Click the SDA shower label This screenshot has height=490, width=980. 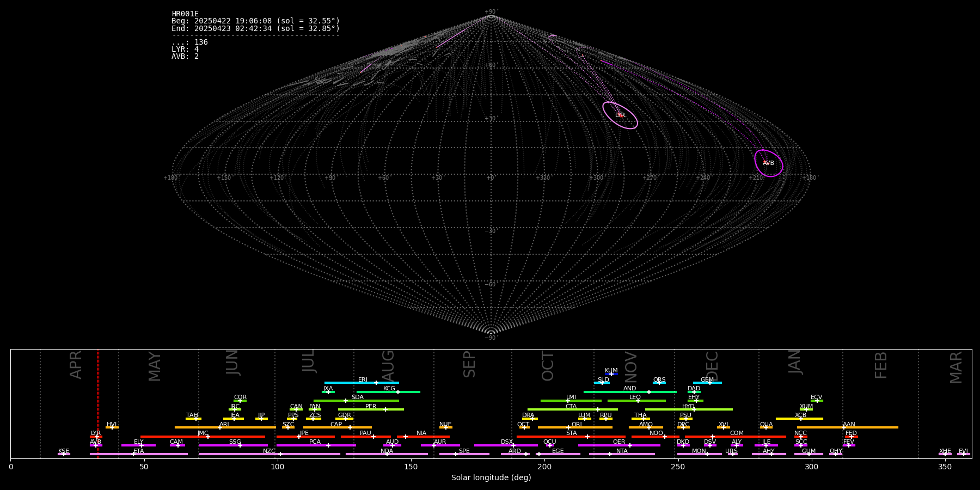click(358, 397)
